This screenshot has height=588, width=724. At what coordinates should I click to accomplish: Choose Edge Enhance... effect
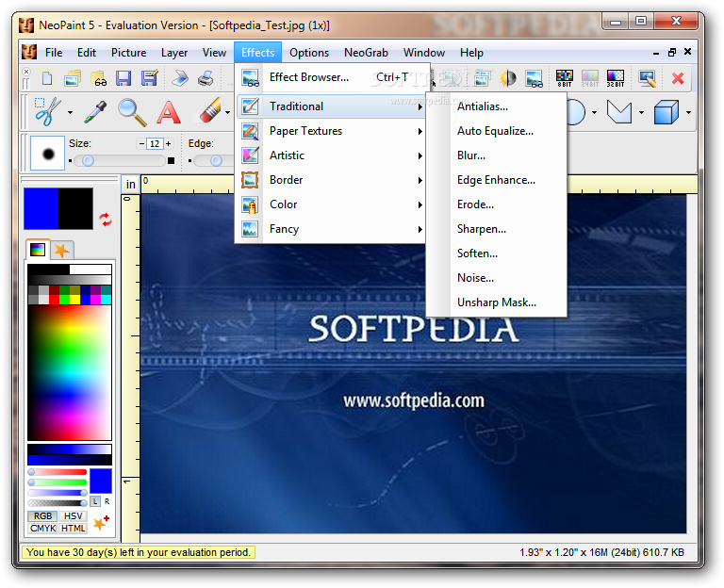click(x=497, y=180)
